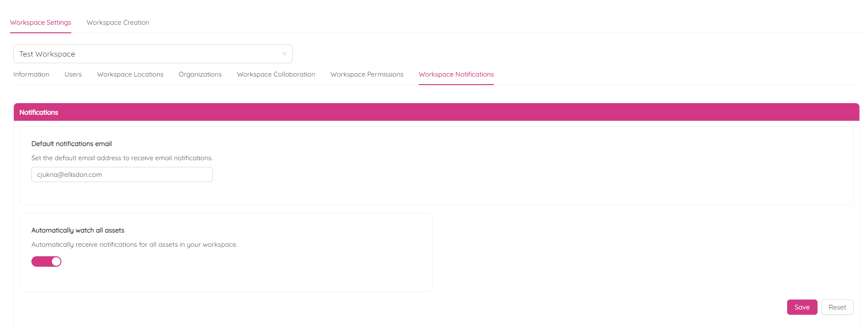
Task: Click the chevron arrow in workspace selector
Action: 284,54
